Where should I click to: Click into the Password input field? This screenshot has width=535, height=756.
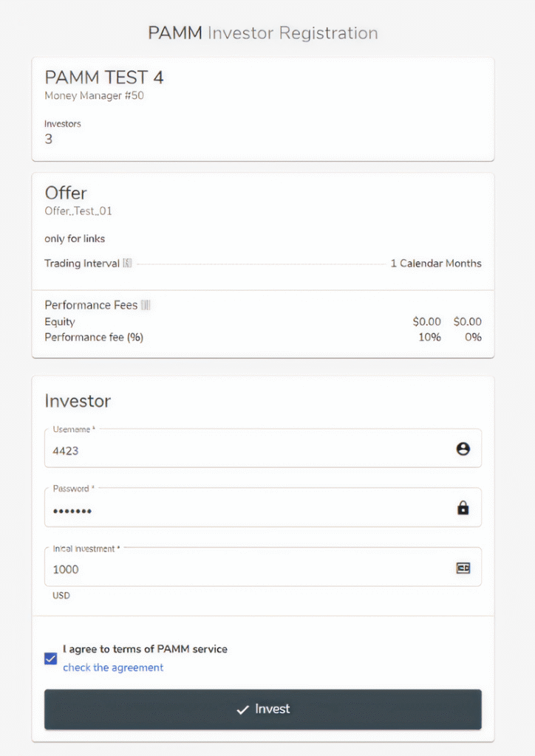pos(244,509)
